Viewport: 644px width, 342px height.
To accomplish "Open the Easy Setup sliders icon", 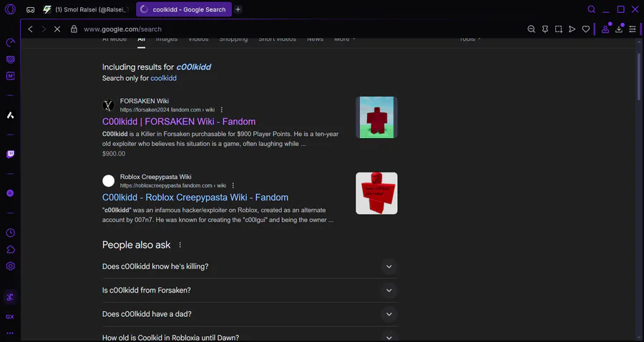I will click(x=633, y=29).
